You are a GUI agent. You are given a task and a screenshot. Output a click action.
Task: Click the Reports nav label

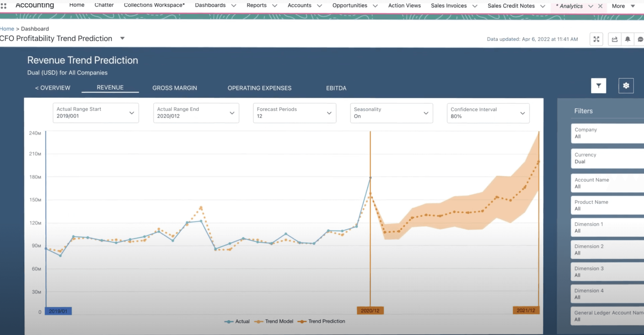coord(257,5)
